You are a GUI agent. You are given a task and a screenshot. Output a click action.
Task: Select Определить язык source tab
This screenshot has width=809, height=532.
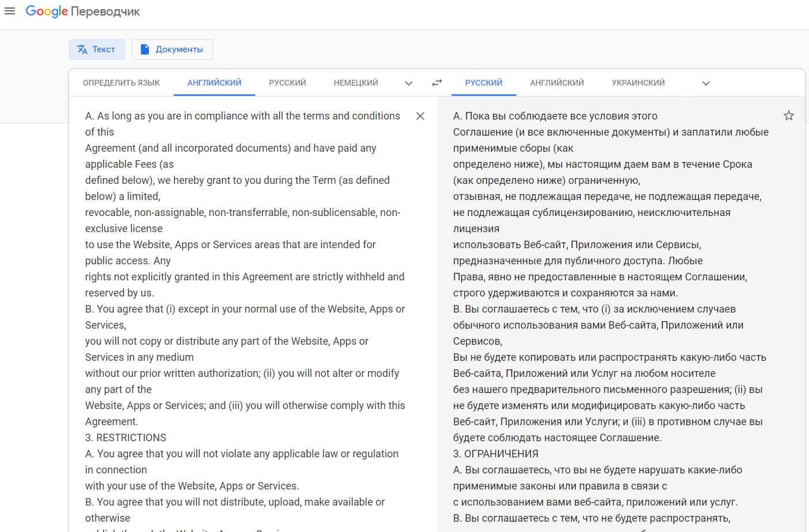click(x=121, y=83)
